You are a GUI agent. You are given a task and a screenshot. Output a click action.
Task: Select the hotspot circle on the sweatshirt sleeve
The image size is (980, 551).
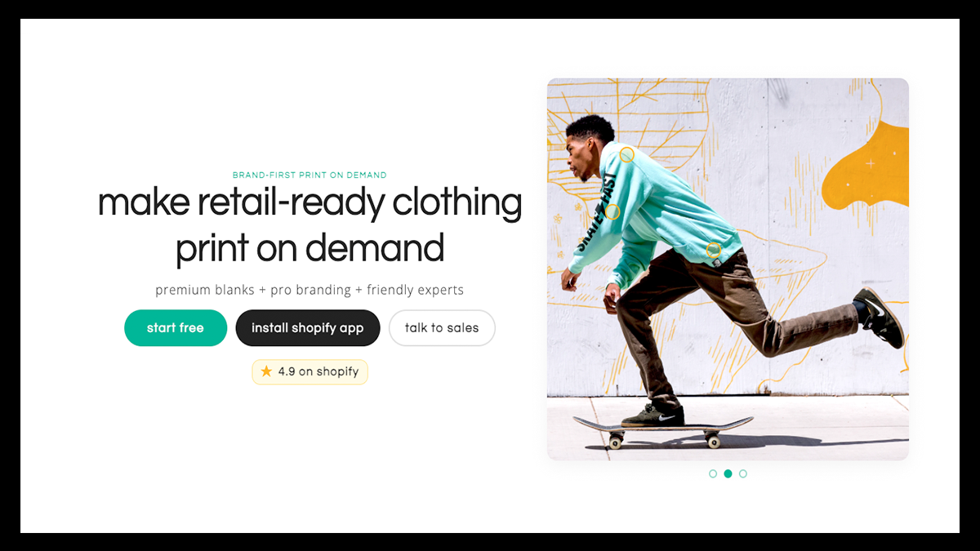pos(612,211)
